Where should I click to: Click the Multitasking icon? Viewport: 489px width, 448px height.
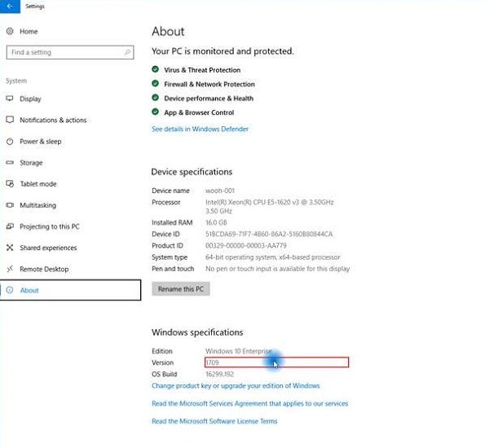pos(10,205)
